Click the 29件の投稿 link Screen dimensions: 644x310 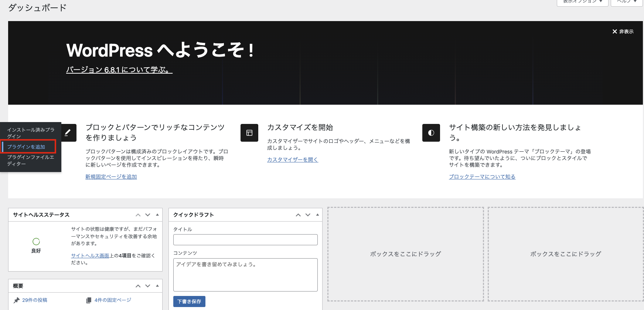coord(35,300)
